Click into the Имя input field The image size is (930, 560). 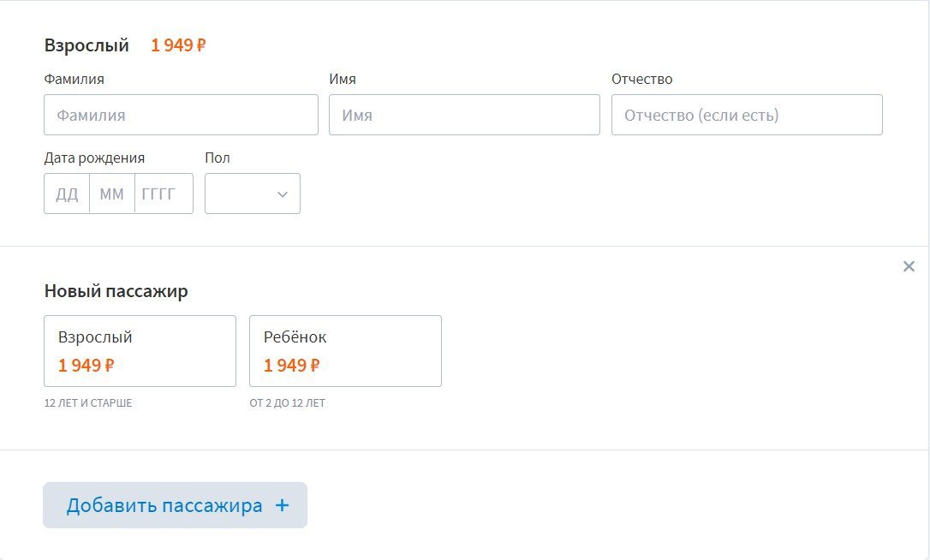point(464,115)
